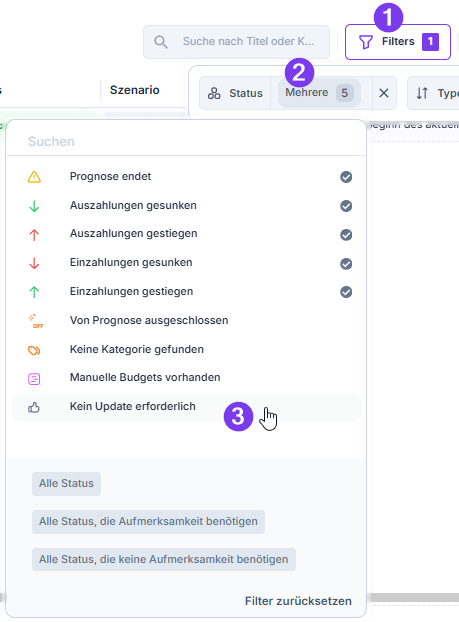The image size is (459, 622).
Task: Click Auszahlungen gesunken label text
Action: (x=133, y=205)
